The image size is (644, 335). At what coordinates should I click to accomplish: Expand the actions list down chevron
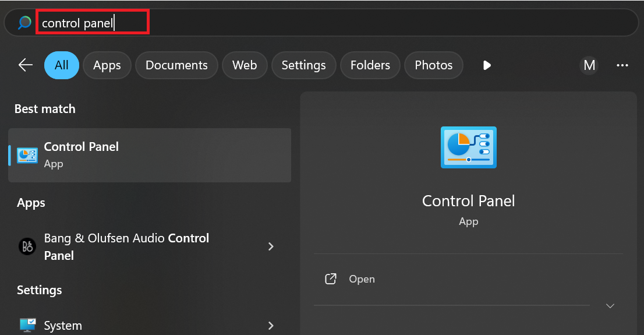(x=610, y=306)
